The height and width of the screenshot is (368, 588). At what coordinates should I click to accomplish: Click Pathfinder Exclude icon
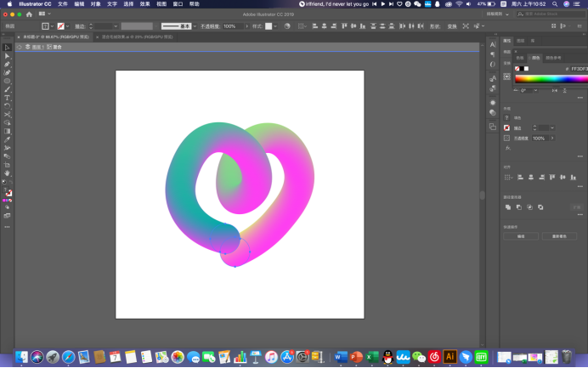pyautogui.click(x=540, y=207)
